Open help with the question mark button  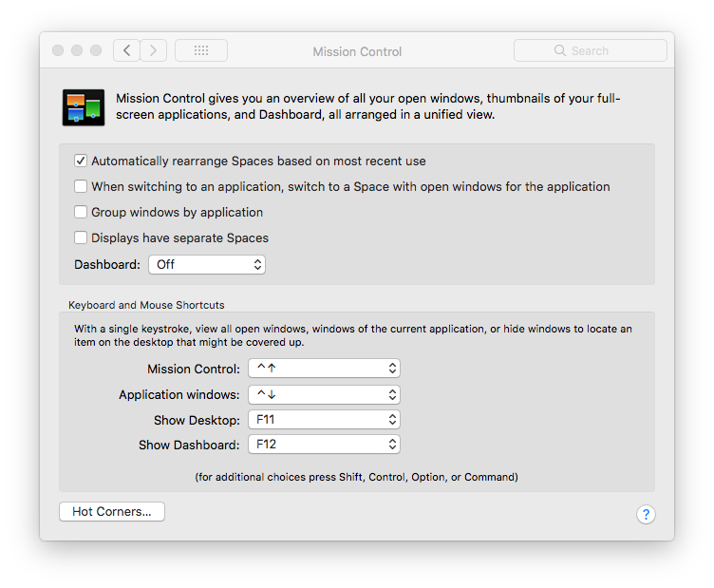click(646, 514)
